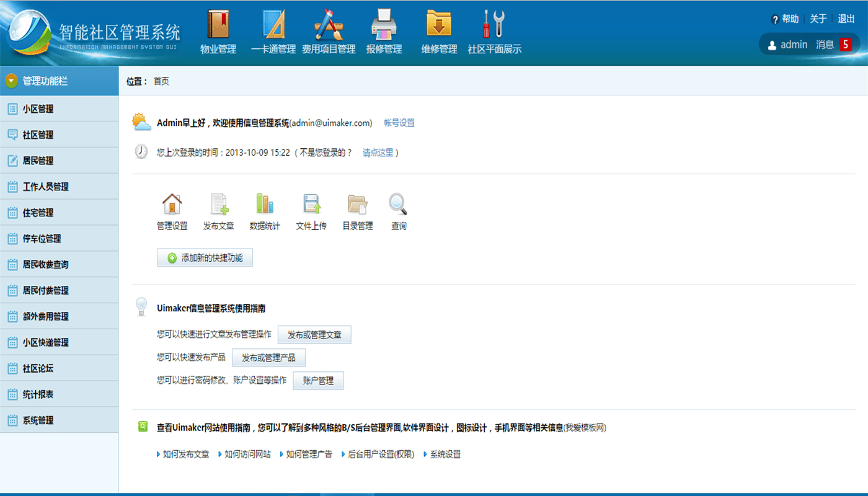Open the 物业管理 (Property Management) icon
The image size is (868, 496).
[218, 29]
